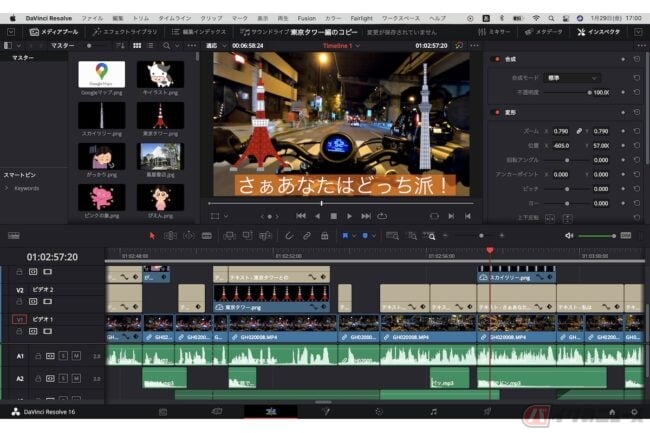
Task: Click the Stop button in viewer
Action: (333, 215)
